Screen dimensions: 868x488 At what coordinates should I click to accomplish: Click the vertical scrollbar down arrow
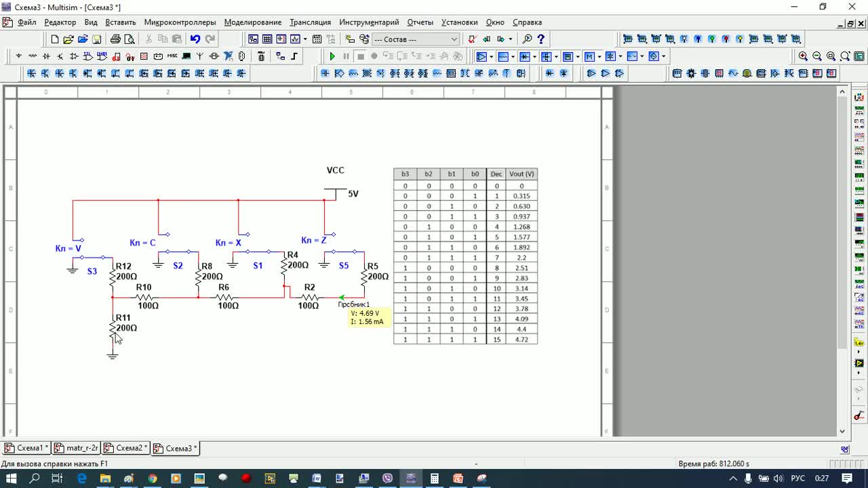(x=842, y=431)
